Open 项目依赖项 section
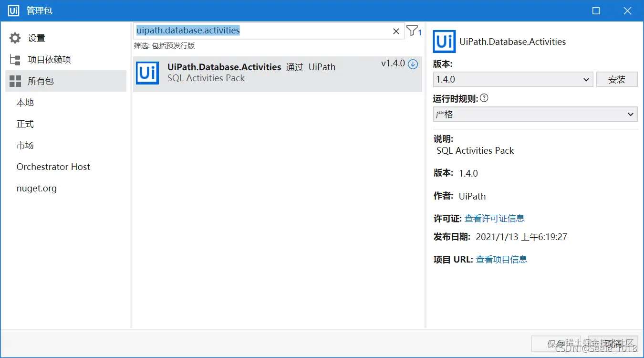 click(x=66, y=60)
